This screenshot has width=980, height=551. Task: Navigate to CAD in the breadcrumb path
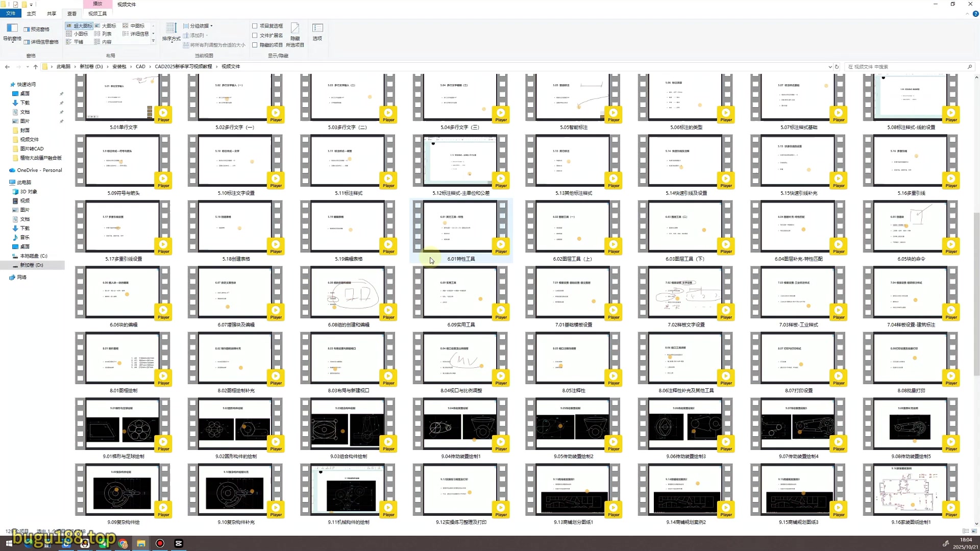[x=140, y=66]
